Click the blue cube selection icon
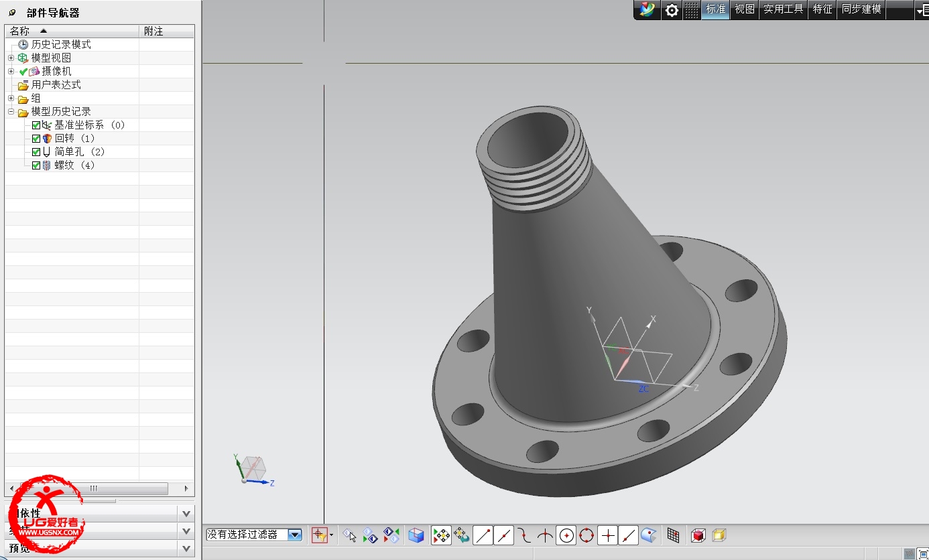The height and width of the screenshot is (560, 929). tap(416, 535)
